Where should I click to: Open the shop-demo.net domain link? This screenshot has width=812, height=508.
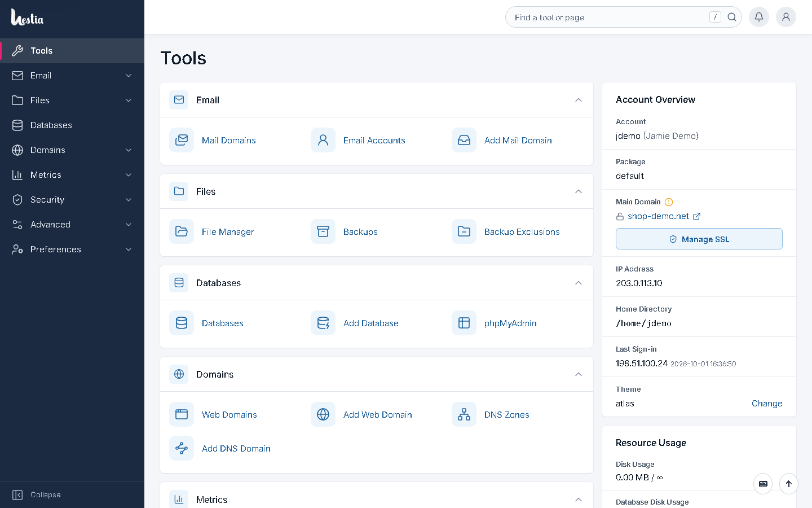[x=658, y=216]
